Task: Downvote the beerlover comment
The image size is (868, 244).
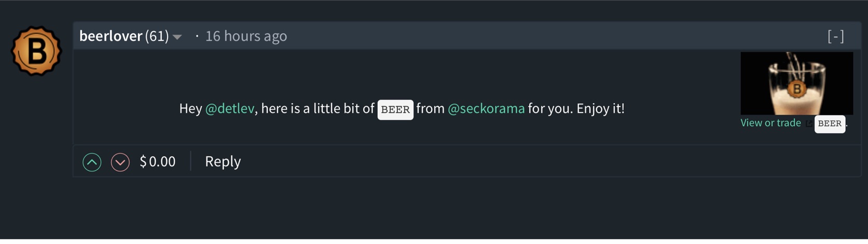Action: coord(120,162)
